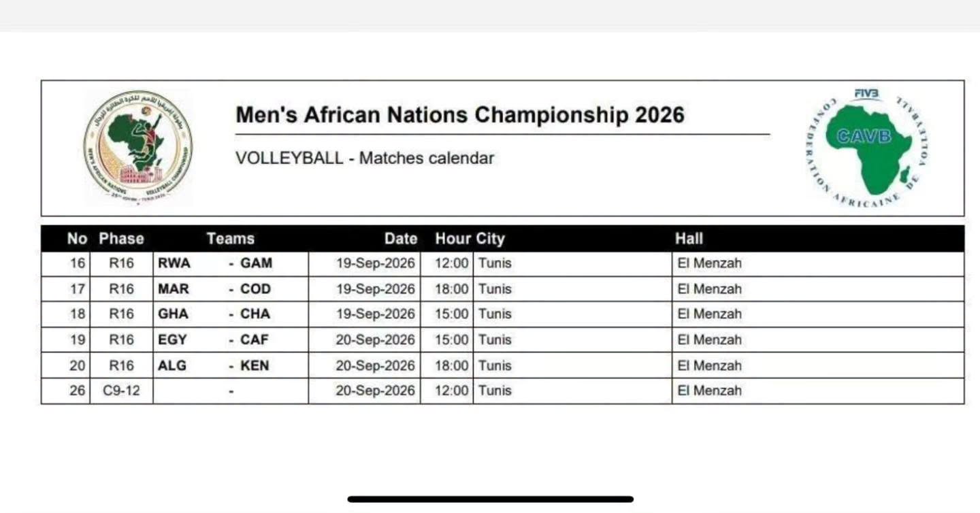Click the Date column header

401,239
